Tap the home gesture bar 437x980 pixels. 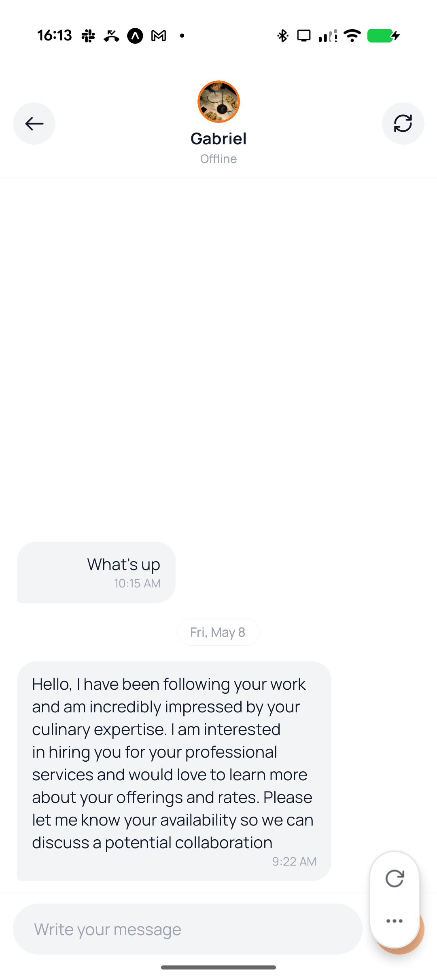click(218, 967)
